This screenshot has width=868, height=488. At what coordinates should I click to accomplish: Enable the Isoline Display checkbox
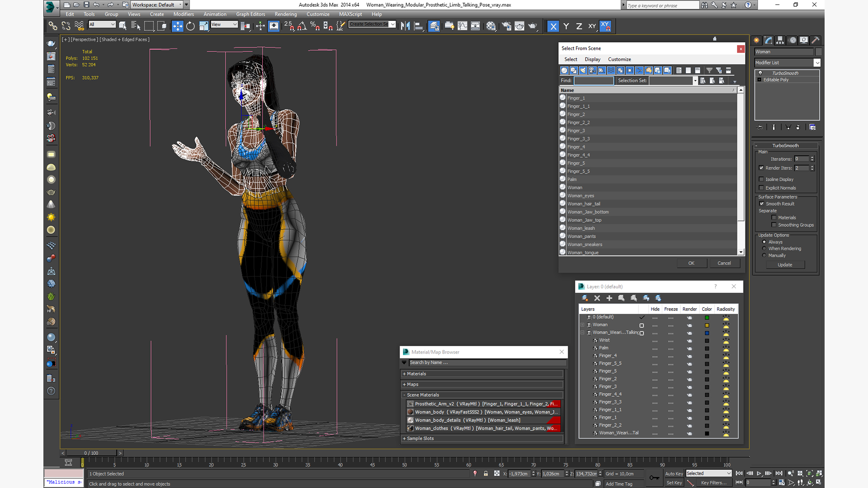[x=761, y=179]
